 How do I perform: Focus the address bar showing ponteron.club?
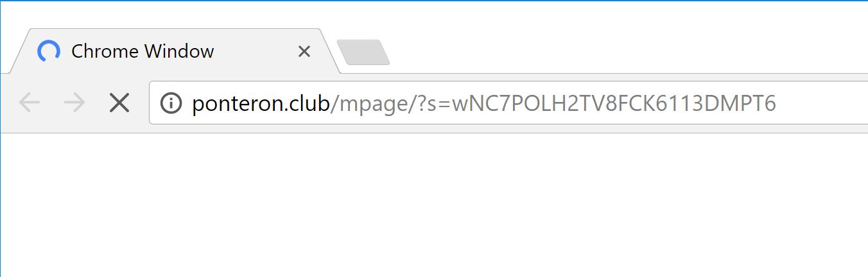click(x=508, y=103)
